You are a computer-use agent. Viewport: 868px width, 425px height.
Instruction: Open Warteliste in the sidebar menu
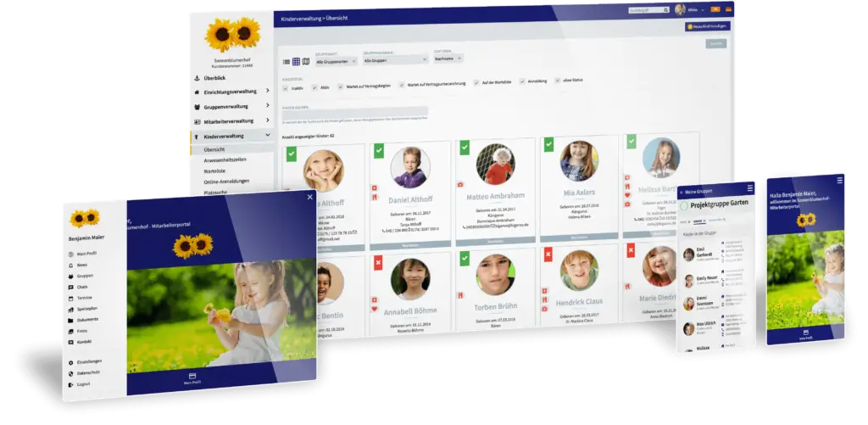[x=215, y=171]
